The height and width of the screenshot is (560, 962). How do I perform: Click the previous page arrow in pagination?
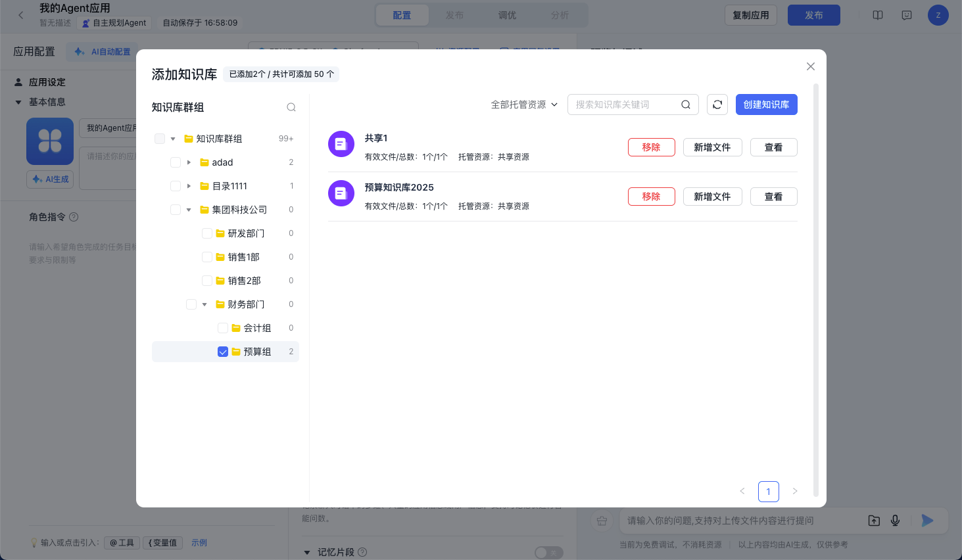coord(742,491)
